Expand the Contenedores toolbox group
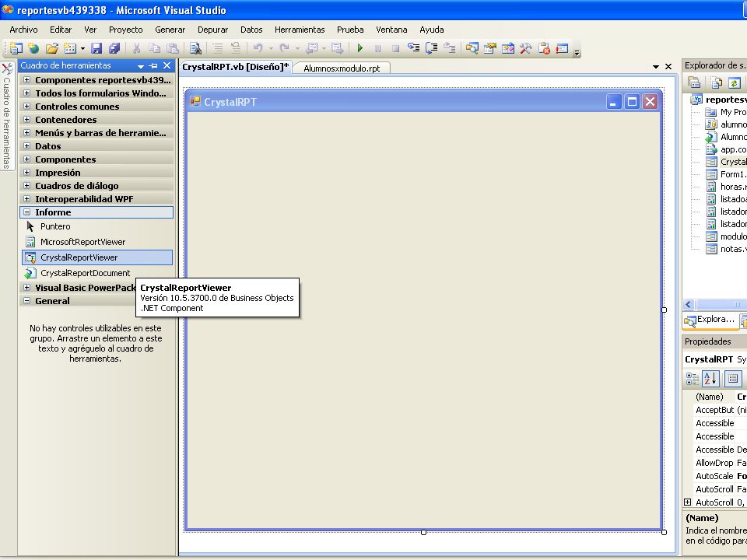Viewport: 747px width, 560px height. 27,120
